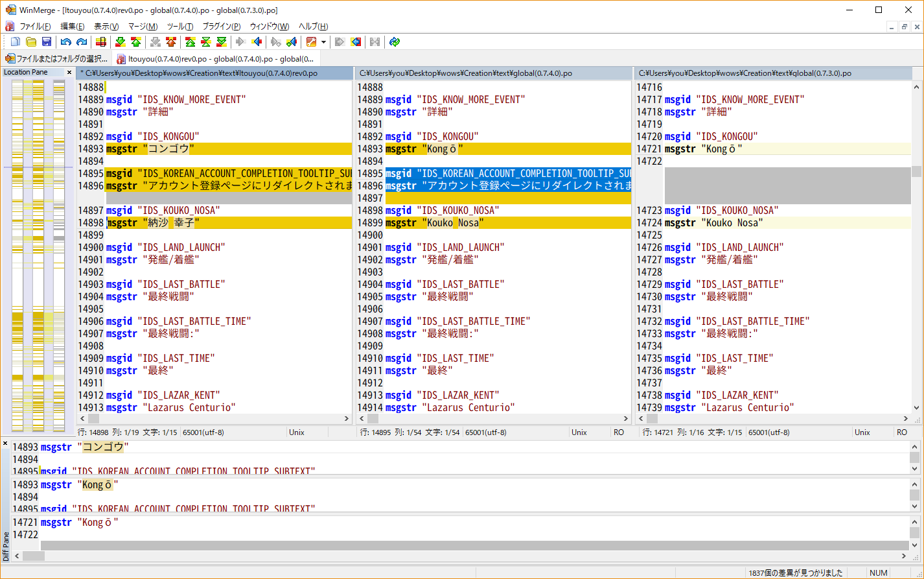Click msgid "IDS_LAND_LAUNCH" in left pane

[x=165, y=248]
